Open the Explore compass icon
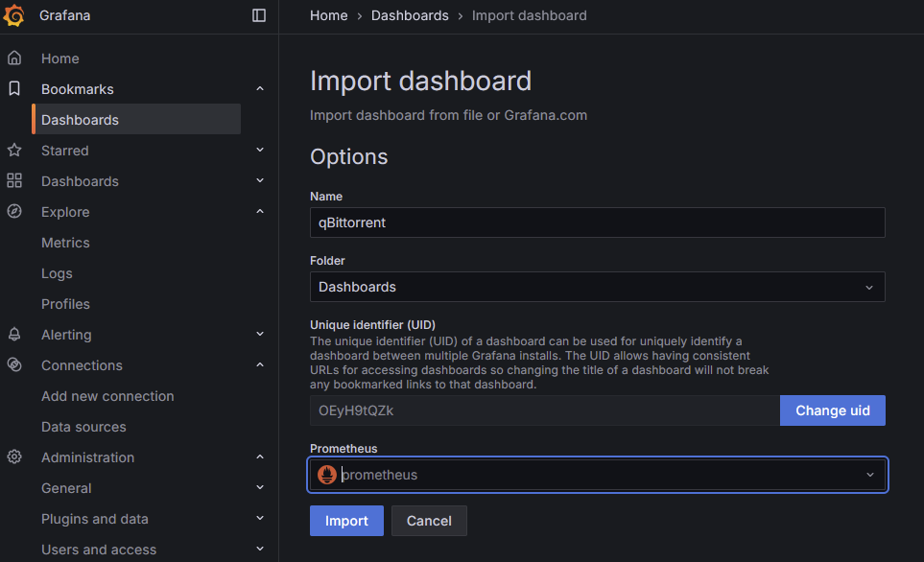924x562 pixels. [13, 212]
